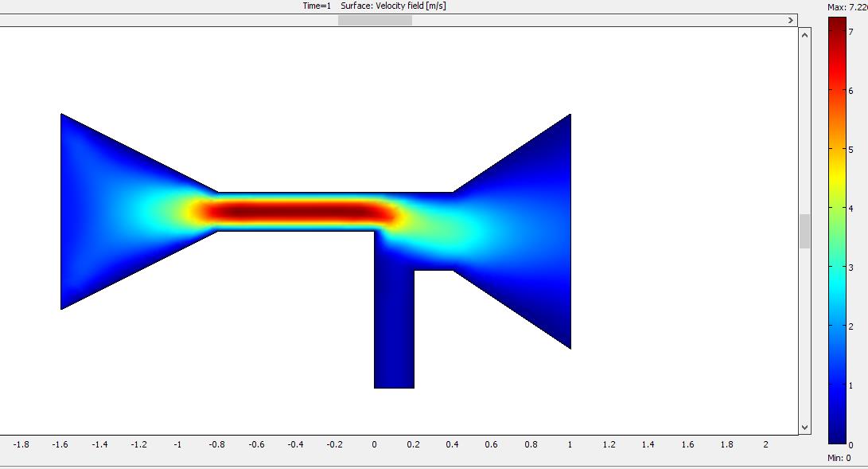
Task: Click the x-axis tick label '-1.6'
Action: [x=60, y=444]
